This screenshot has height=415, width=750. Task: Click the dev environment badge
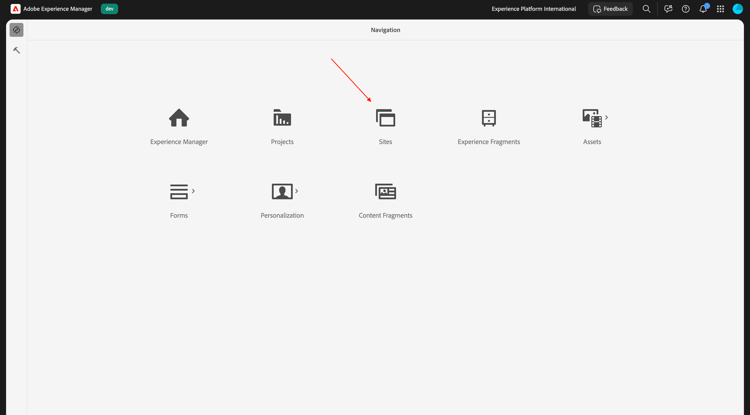[x=110, y=9]
